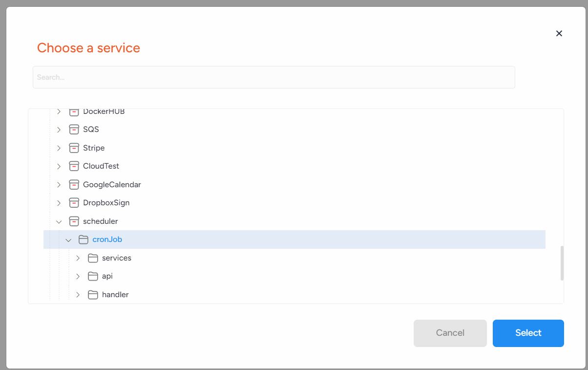The width and height of the screenshot is (588, 370).
Task: Click the services folder icon
Action: click(93, 258)
